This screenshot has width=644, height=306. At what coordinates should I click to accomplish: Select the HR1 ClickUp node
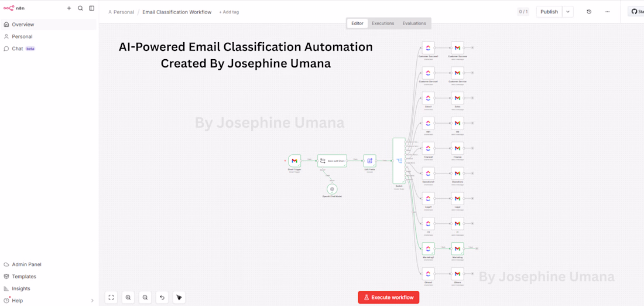pyautogui.click(x=429, y=123)
